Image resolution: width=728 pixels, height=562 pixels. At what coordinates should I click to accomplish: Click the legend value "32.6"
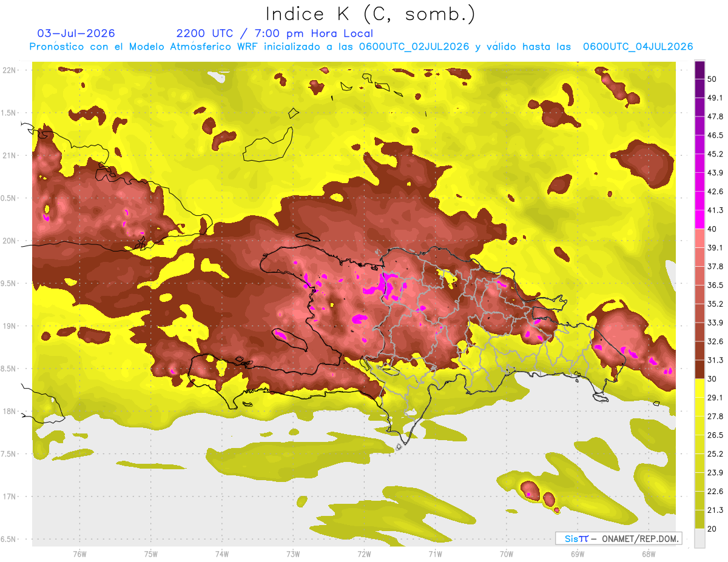(x=715, y=341)
